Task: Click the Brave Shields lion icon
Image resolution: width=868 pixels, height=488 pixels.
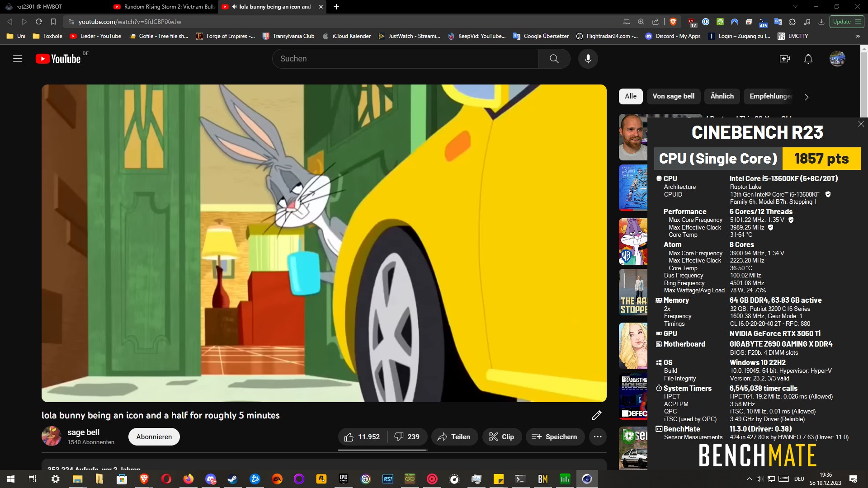Action: 673,22
